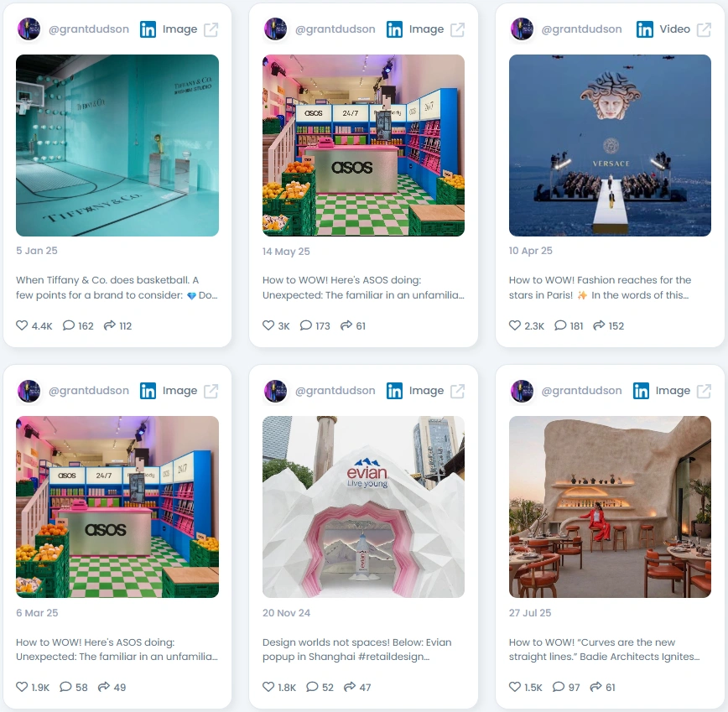Click heart icon on the 1.5K likes post
Viewport: 728px width, 712px height.
tap(515, 687)
